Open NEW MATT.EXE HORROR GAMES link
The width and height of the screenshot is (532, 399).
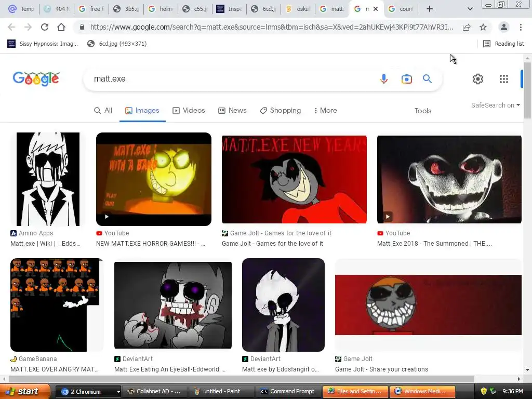[151, 244]
